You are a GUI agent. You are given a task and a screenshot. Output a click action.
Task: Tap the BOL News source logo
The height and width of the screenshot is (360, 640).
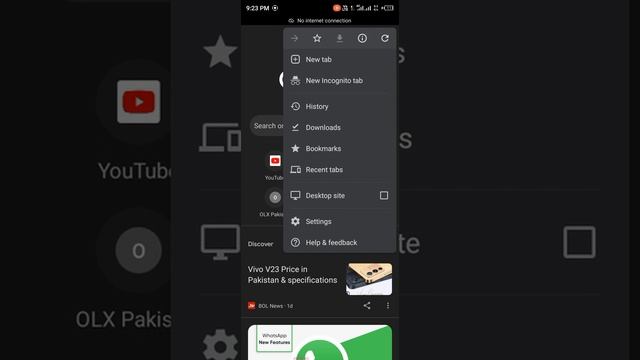coord(251,305)
